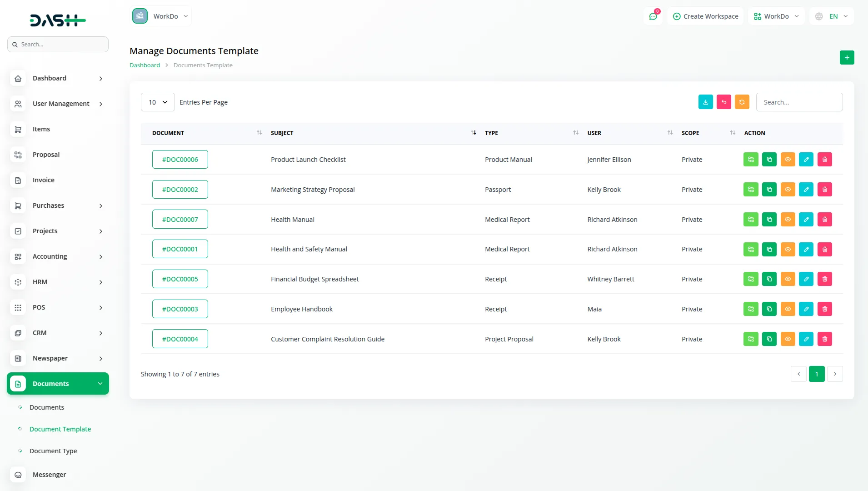868x491 pixels.
Task: Expand the HRM sidebar section
Action: (58, 282)
